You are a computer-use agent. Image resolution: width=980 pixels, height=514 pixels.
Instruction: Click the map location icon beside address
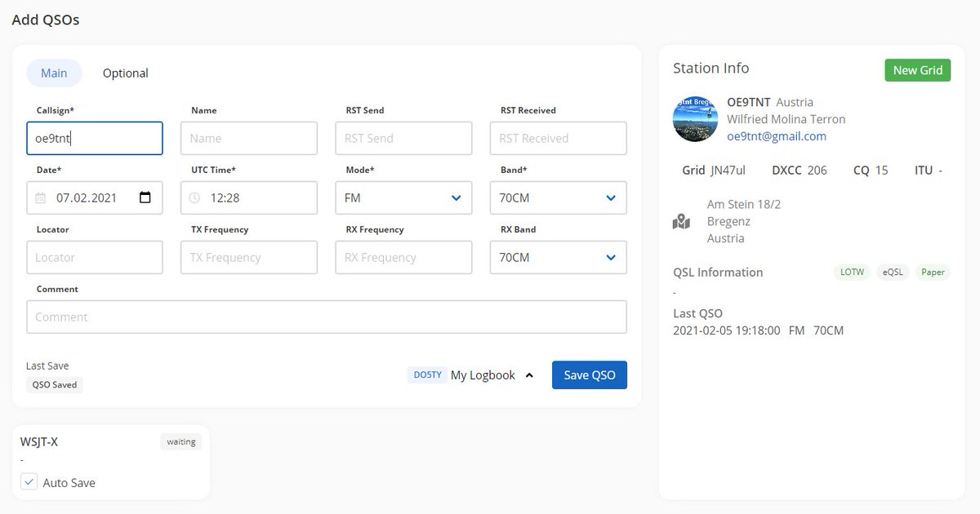coord(681,221)
